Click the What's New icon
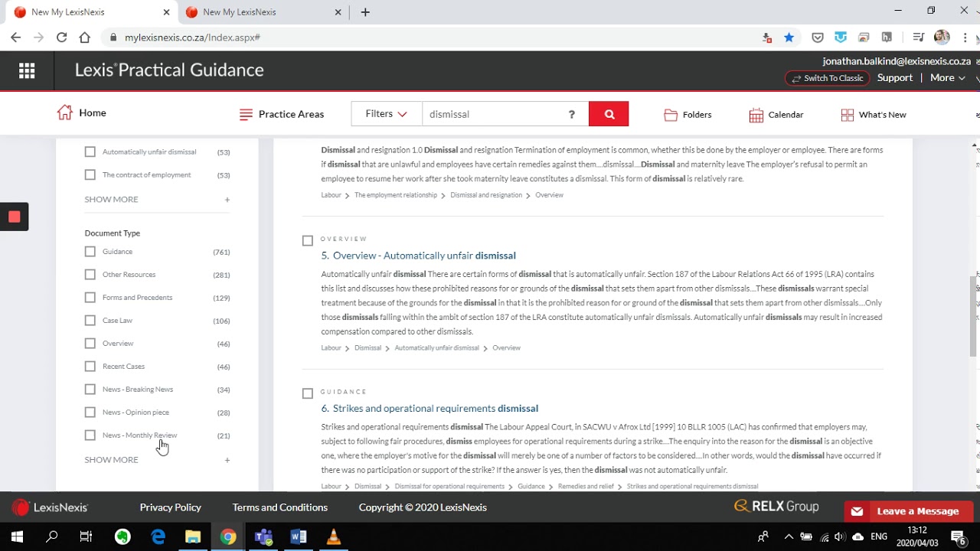 coord(847,115)
